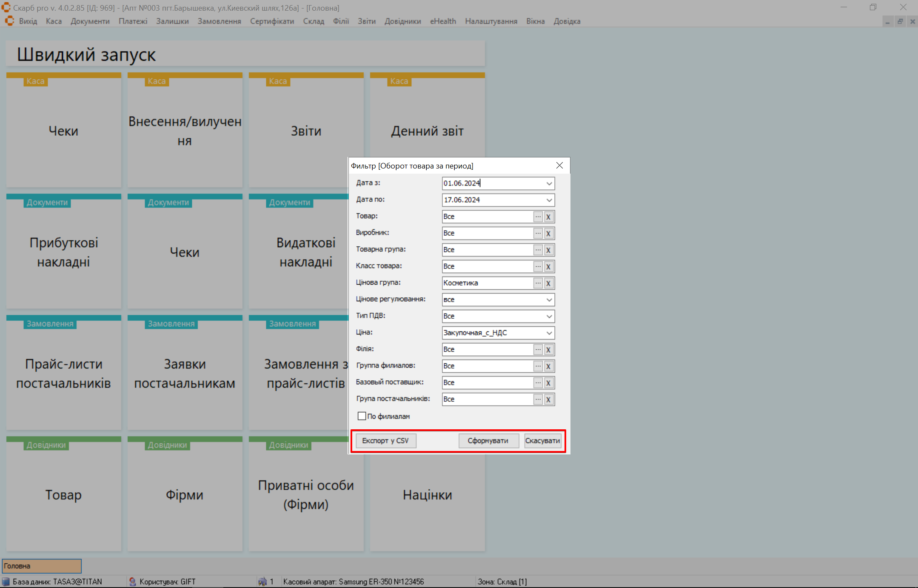Open the Фірми tile
The width and height of the screenshot is (918, 588).
point(185,494)
